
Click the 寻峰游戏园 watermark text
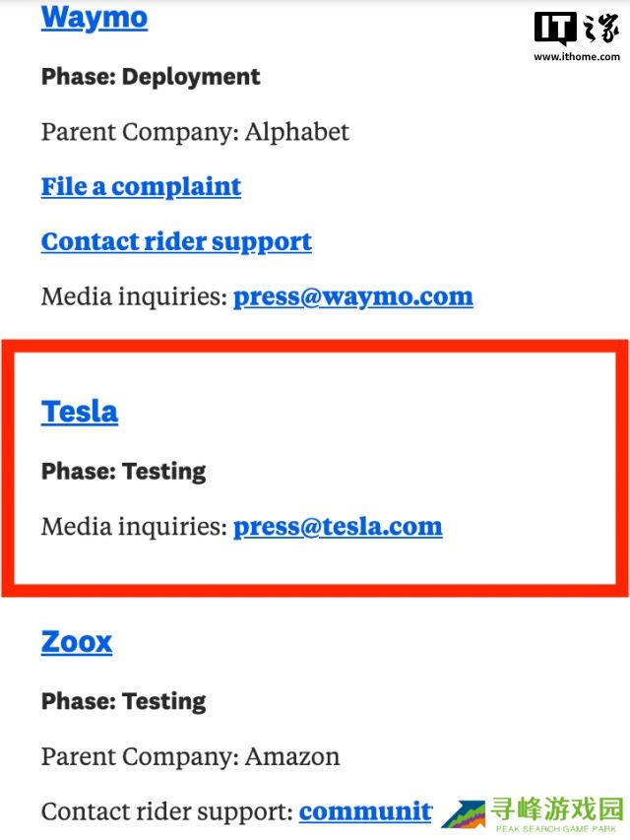[558, 809]
